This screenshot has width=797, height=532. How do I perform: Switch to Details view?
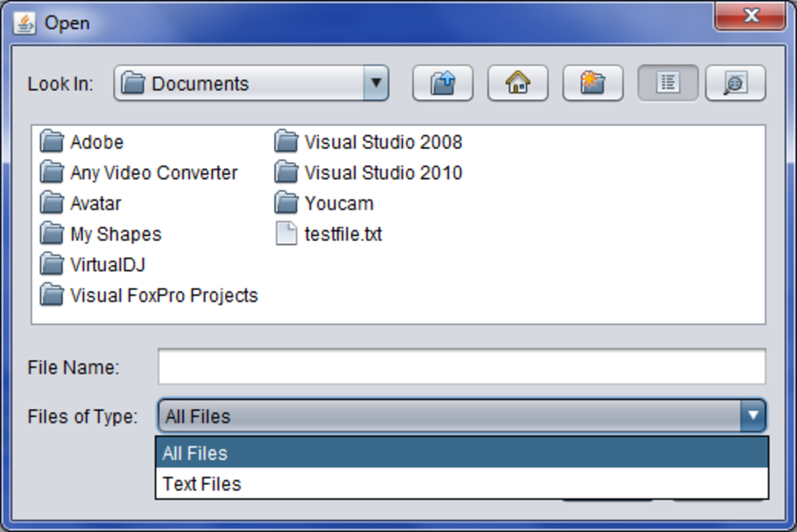[735, 84]
